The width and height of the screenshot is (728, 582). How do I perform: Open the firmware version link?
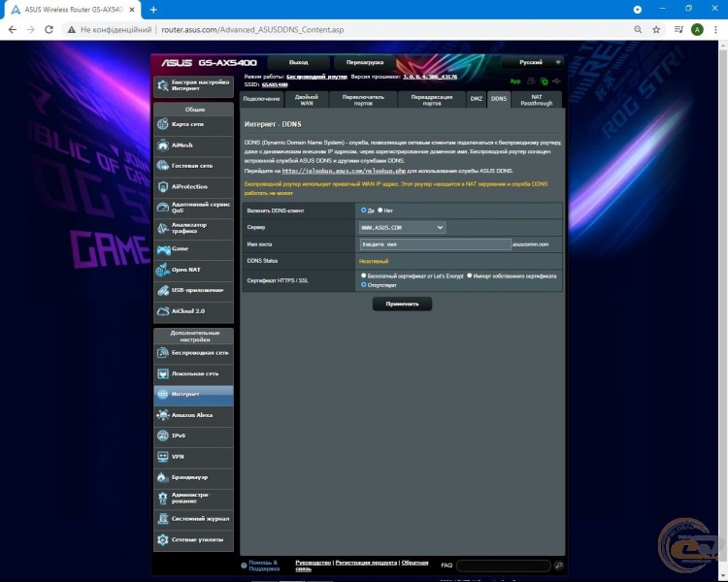(430, 77)
